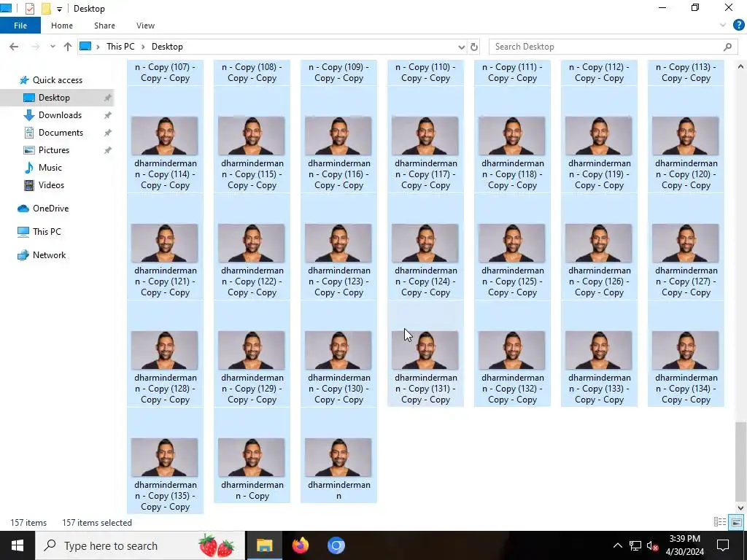The width and height of the screenshot is (747, 560).
Task: Click the Up one level arrow
Action: click(68, 47)
